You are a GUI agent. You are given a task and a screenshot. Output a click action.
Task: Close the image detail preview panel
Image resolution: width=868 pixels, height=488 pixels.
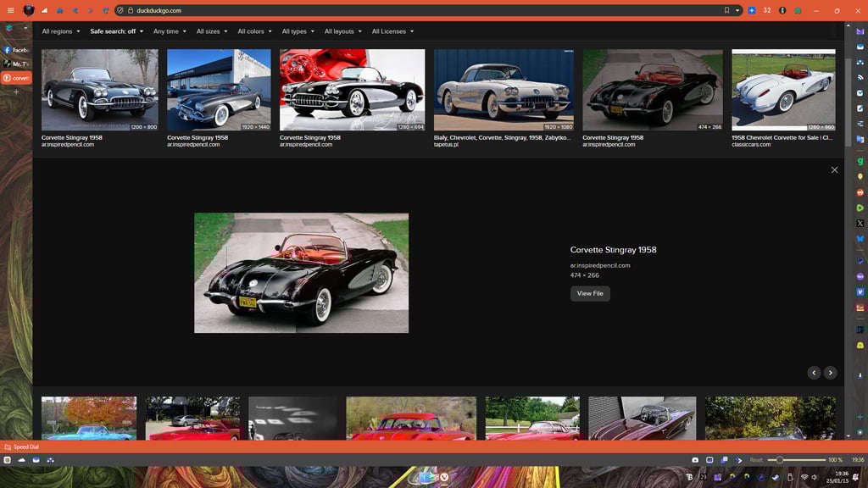(x=834, y=169)
